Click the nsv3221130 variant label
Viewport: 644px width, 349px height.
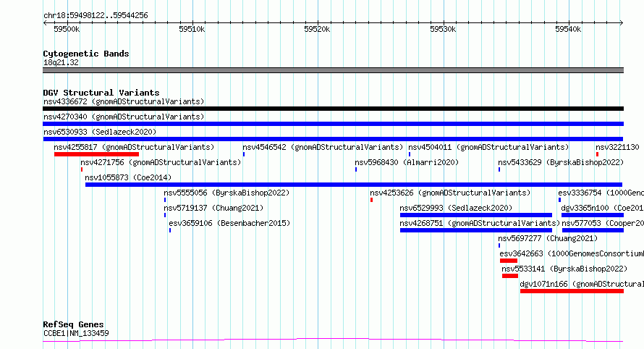pos(617,147)
